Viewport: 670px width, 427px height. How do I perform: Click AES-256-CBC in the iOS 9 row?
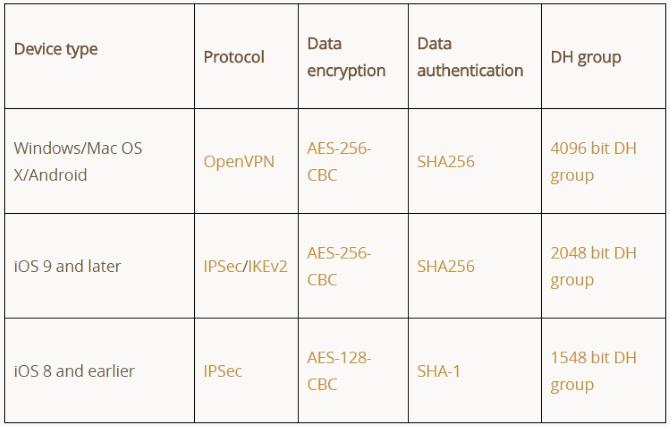click(339, 266)
